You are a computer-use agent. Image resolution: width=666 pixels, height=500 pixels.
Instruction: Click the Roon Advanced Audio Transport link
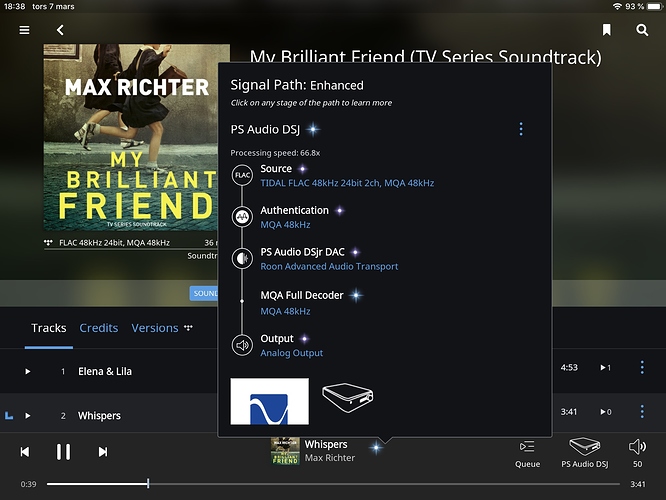pos(329,266)
